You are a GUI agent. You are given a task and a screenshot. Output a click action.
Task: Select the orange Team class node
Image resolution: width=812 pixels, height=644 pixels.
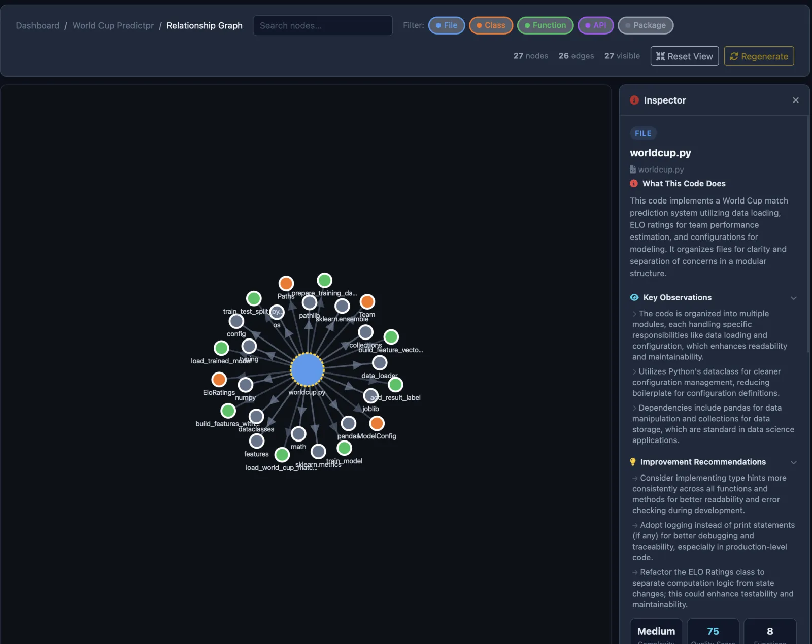tap(367, 301)
